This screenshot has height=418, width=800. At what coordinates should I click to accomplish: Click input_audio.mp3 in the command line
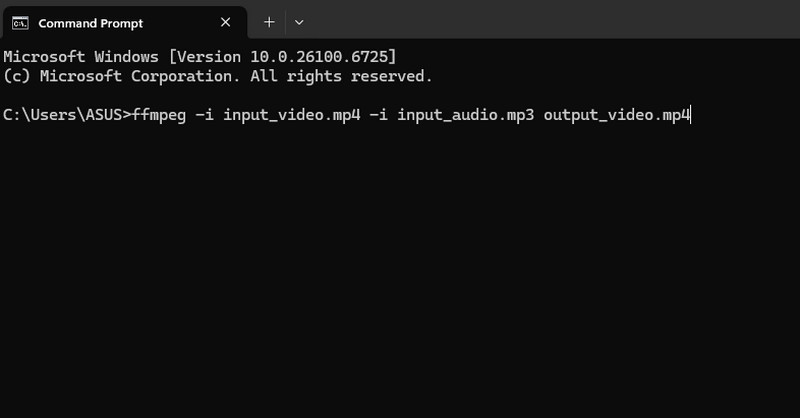466,115
